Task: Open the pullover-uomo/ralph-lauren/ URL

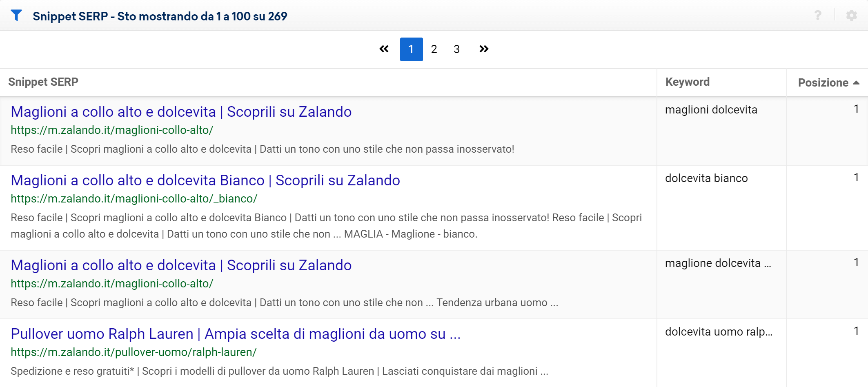Action: coord(134,352)
